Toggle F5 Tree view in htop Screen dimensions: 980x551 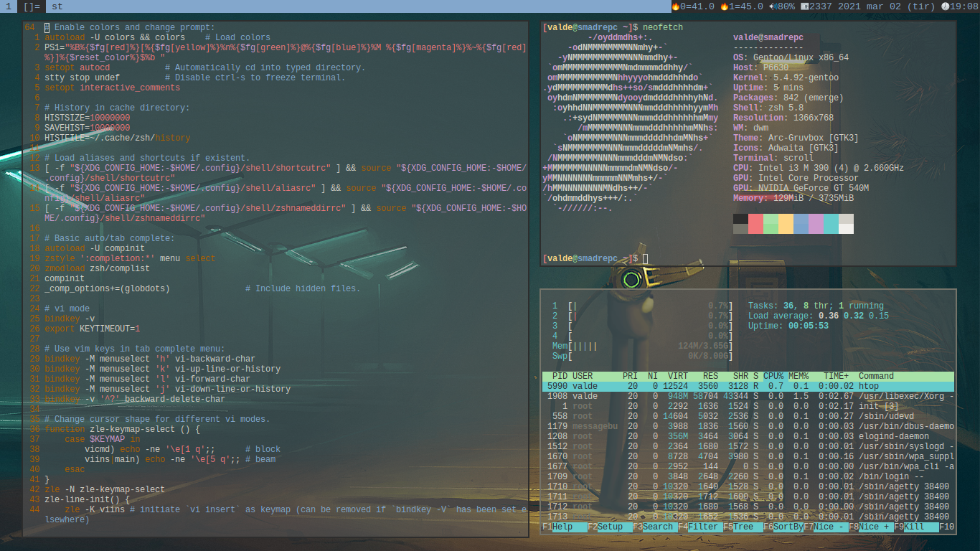coord(743,527)
